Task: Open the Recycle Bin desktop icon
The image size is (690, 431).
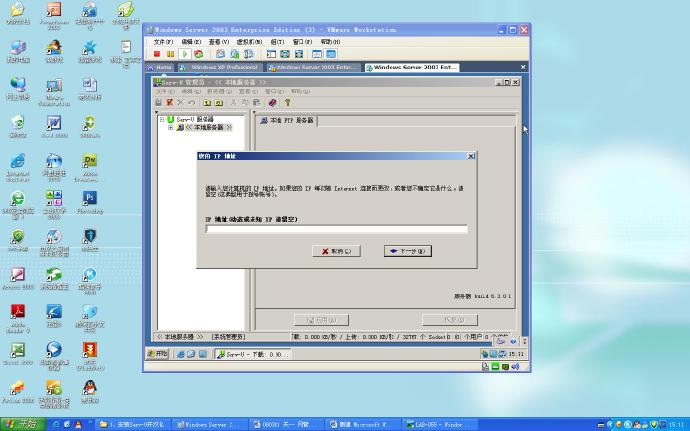Action: [18, 126]
